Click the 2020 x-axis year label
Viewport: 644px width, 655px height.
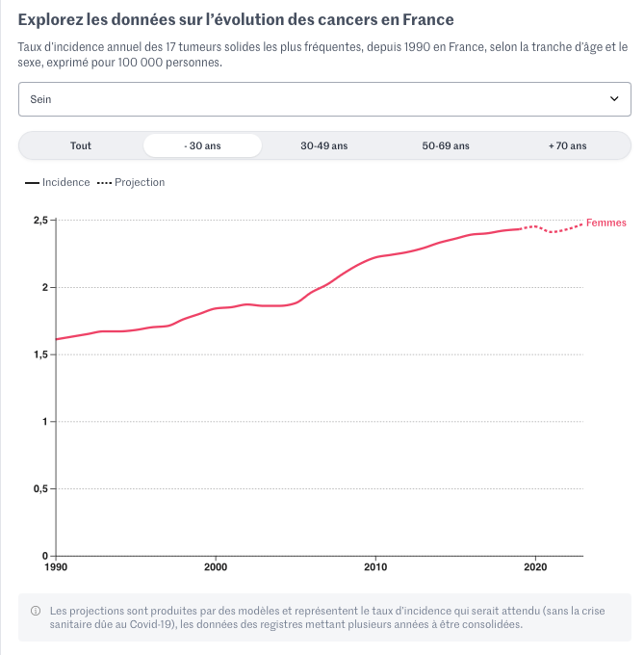coord(535,567)
